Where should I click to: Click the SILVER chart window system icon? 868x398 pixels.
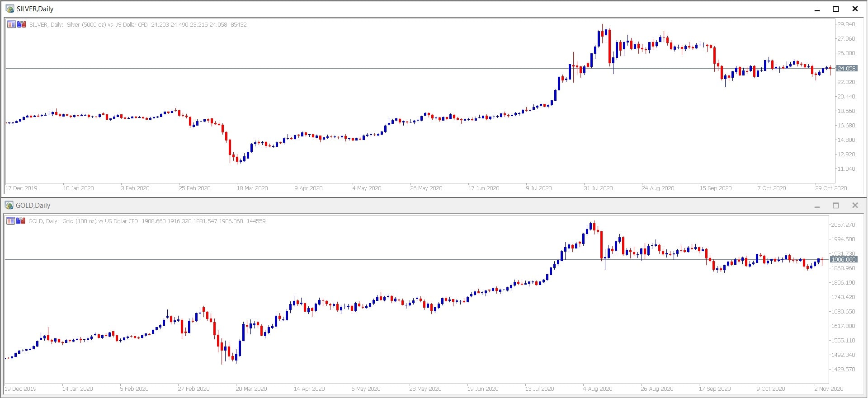[x=9, y=9]
